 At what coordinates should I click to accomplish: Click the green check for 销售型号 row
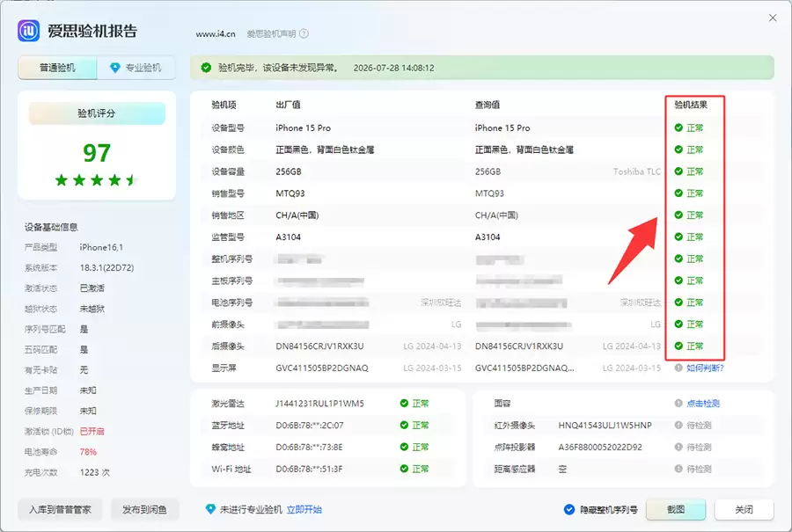pyautogui.click(x=678, y=193)
